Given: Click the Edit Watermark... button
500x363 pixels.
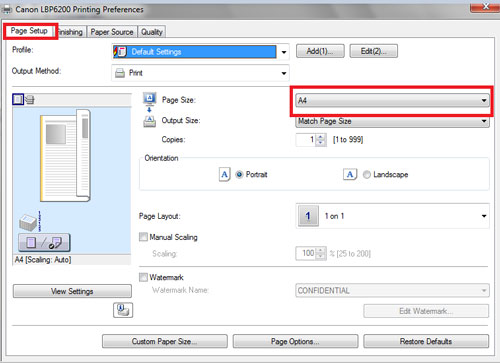Looking at the screenshot, I should 426,311.
